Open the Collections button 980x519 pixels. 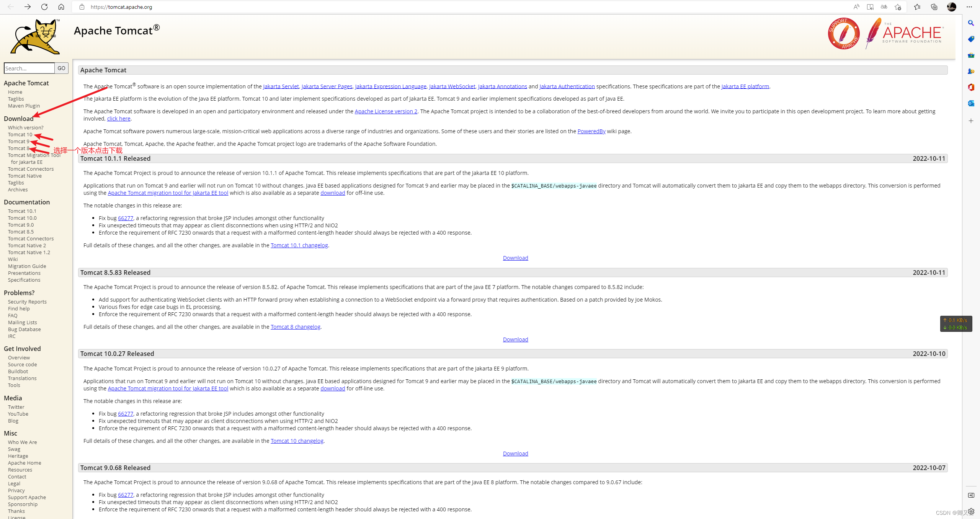tap(934, 7)
